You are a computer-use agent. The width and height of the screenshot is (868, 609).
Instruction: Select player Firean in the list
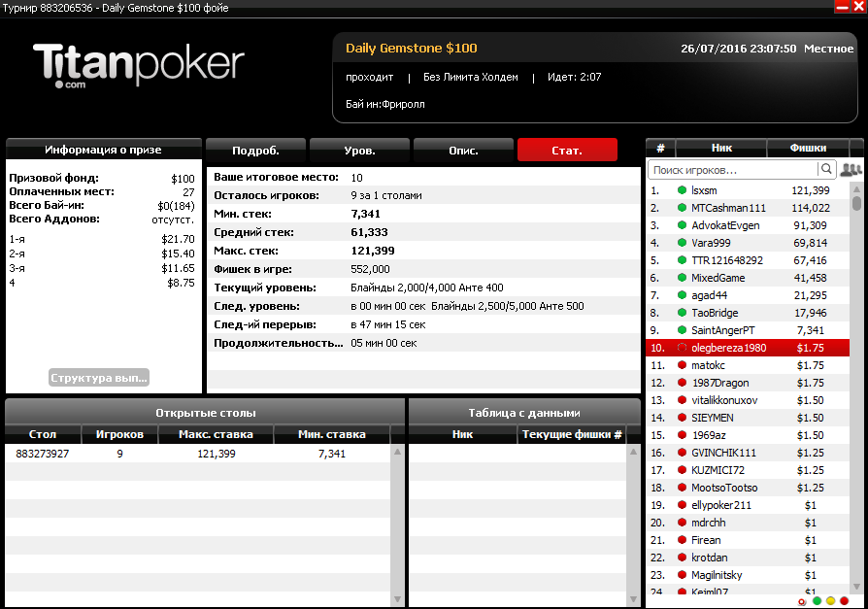[748, 540]
